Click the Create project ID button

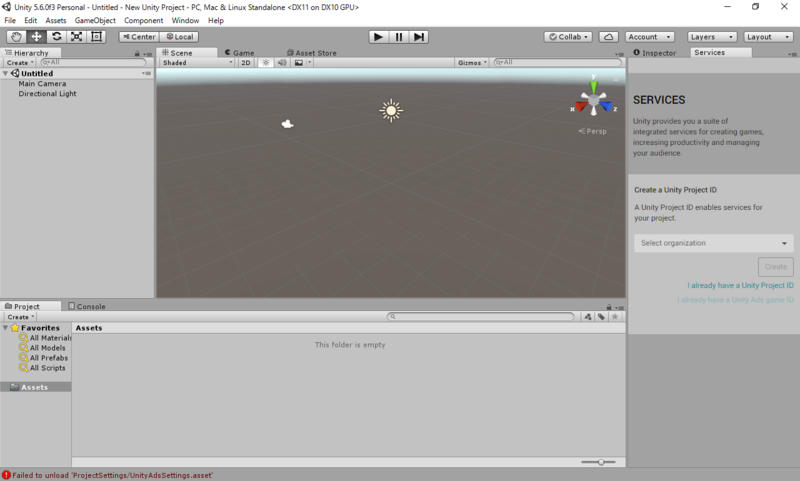(x=776, y=267)
